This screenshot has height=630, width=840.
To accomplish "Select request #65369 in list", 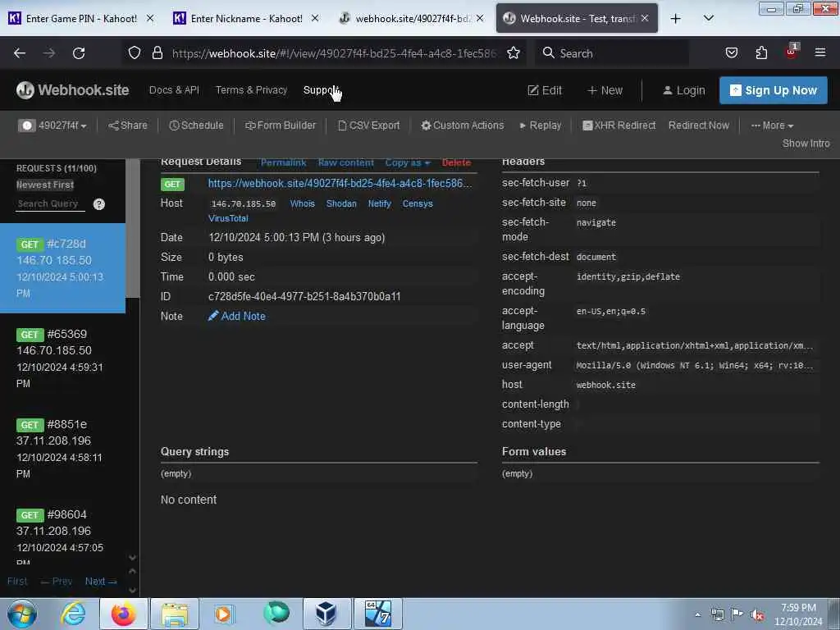I will (x=62, y=358).
